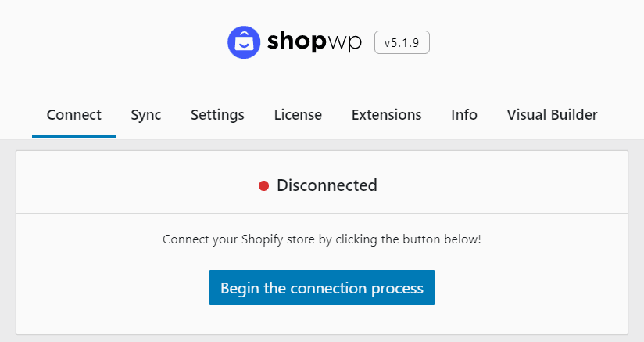
Task: Click the smiley face inside the bag logo
Action: pyautogui.click(x=244, y=45)
